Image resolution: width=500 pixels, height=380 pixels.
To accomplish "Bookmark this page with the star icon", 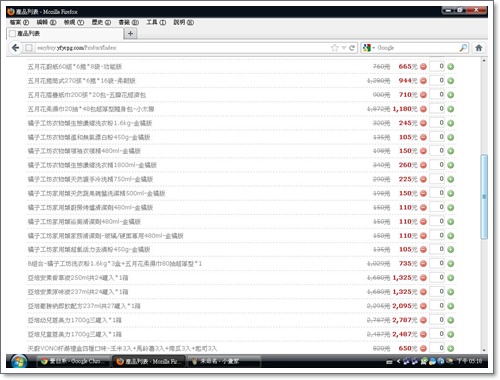I will click(335, 48).
